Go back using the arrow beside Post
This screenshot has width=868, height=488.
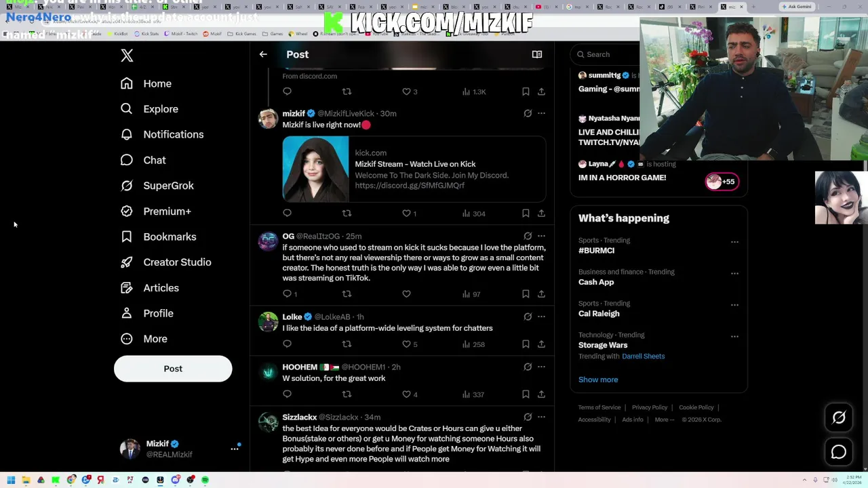(x=263, y=54)
